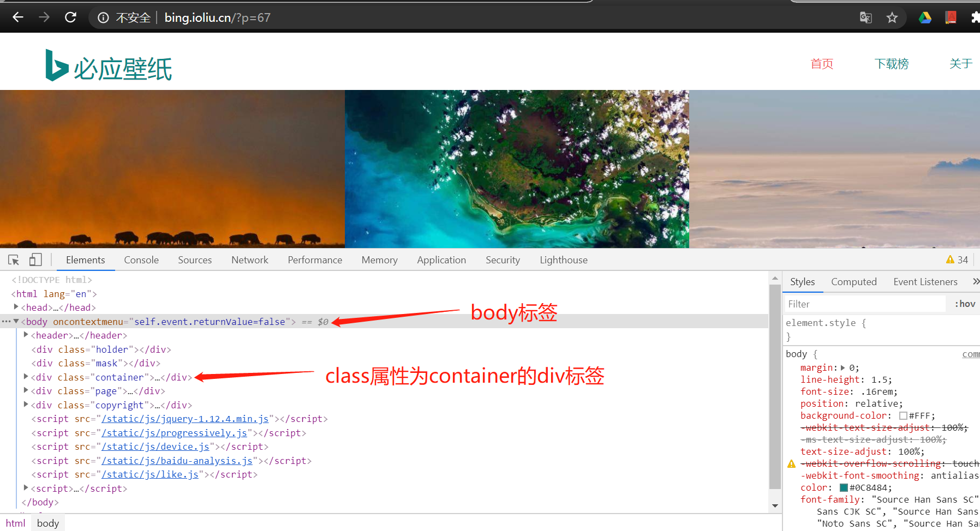980x531 pixels.
Task: Open the 首页 navigation link
Action: pyautogui.click(x=822, y=64)
